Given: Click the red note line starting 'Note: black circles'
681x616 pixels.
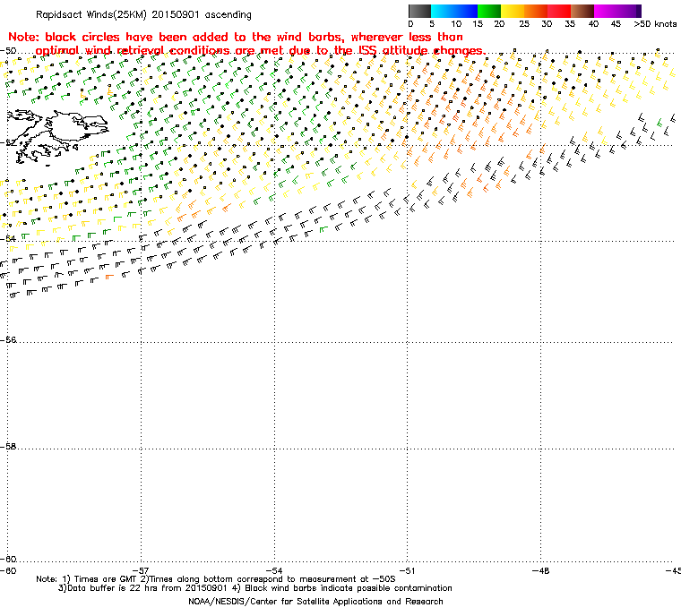Looking at the screenshot, I should point(236,37).
